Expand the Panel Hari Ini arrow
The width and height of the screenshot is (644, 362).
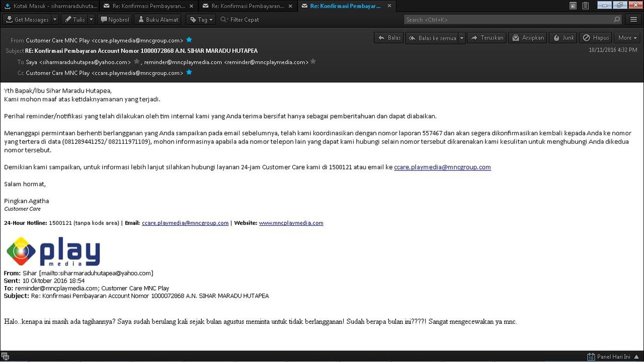[636, 357]
